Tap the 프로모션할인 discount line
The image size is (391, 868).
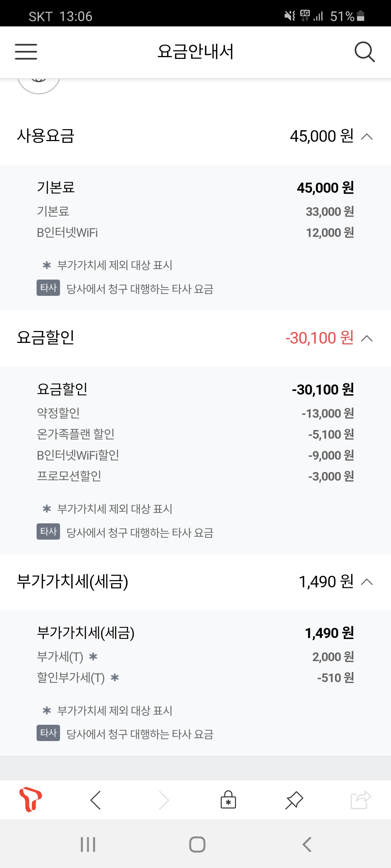(69, 476)
